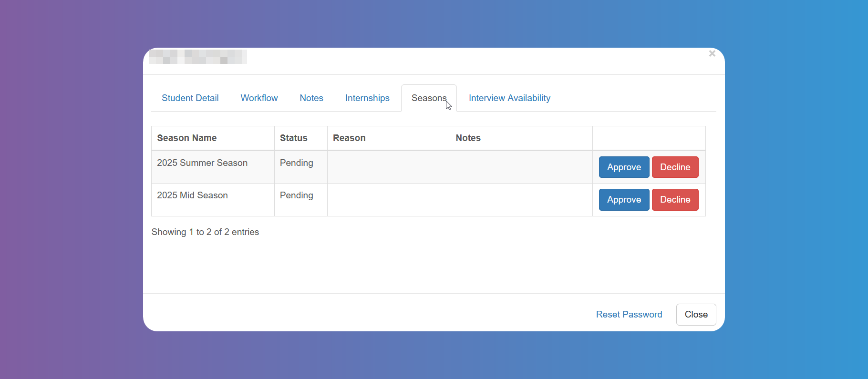Click the Pending status for 2025 Mid Season
868x379 pixels.
[296, 195]
